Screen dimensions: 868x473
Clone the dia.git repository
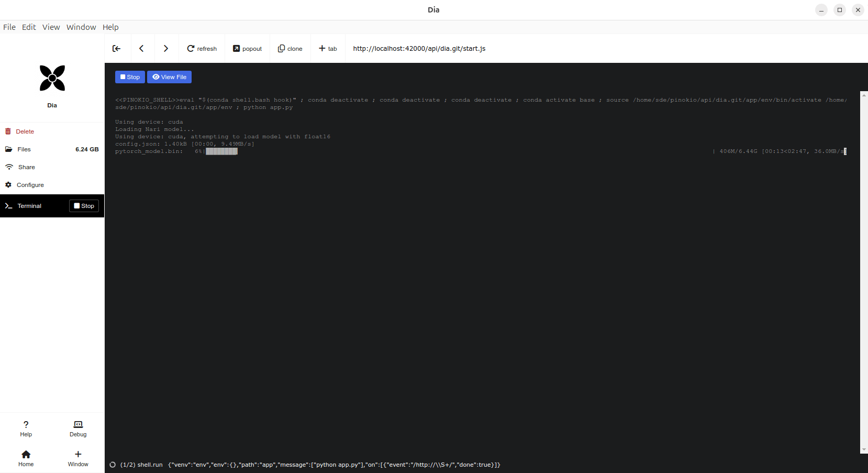(290, 48)
